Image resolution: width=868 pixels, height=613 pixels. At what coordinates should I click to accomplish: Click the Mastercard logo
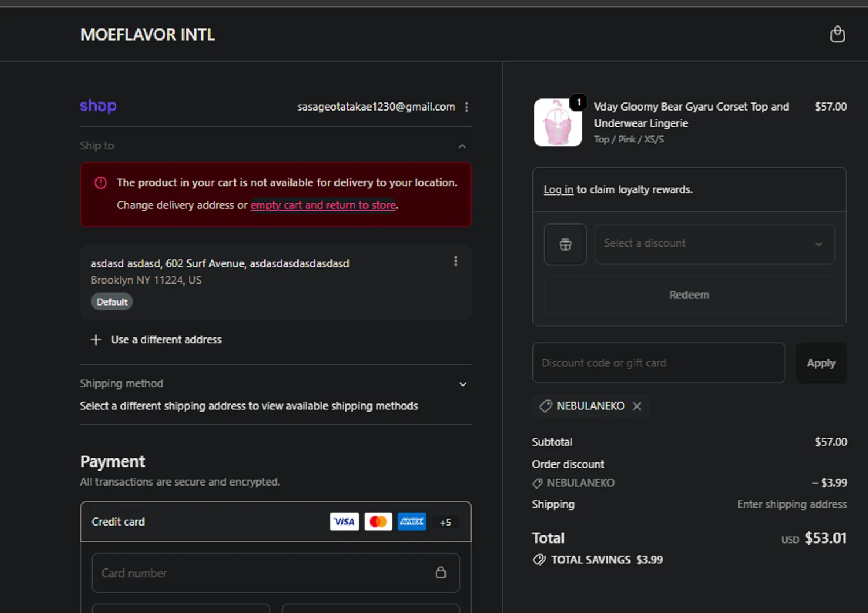(378, 522)
